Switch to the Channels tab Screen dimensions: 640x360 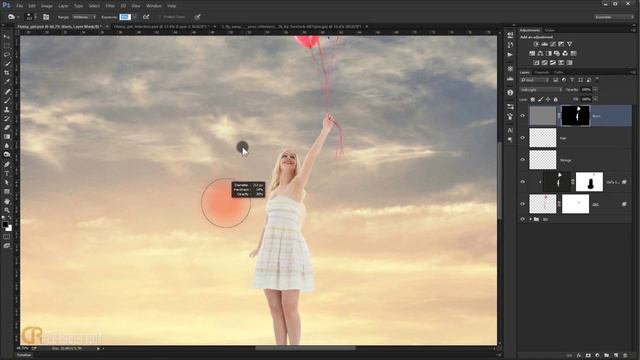pos(542,72)
